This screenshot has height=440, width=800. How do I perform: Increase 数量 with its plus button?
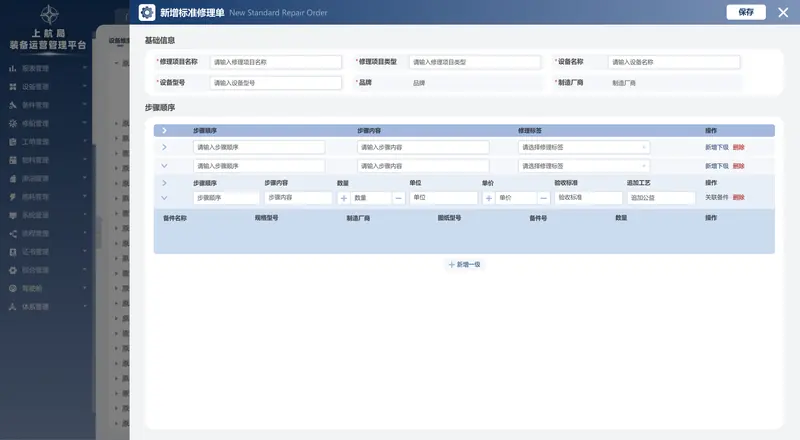point(343,198)
